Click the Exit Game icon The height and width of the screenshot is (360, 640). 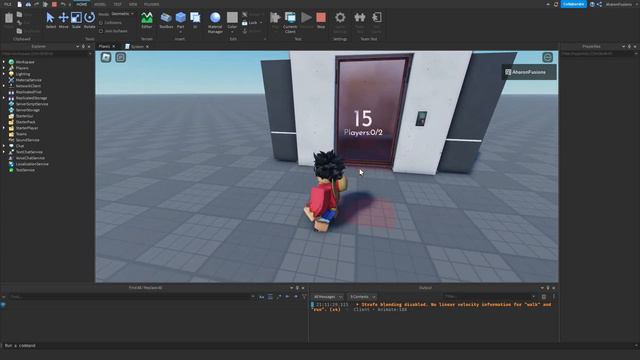[x=377, y=18]
